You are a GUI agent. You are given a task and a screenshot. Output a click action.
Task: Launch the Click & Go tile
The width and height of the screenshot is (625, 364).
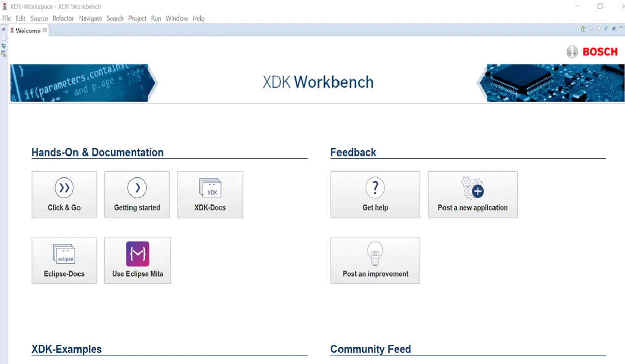coord(64,194)
